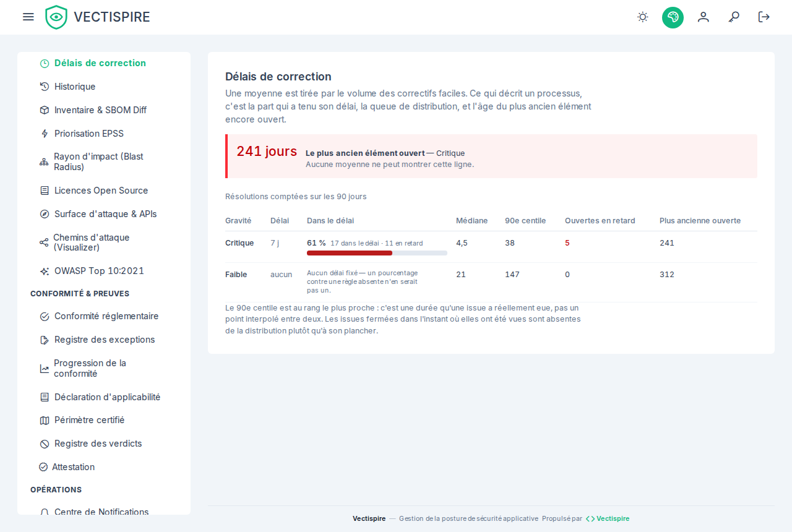
Task: Click the Médiane column header
Action: pyautogui.click(x=471, y=221)
